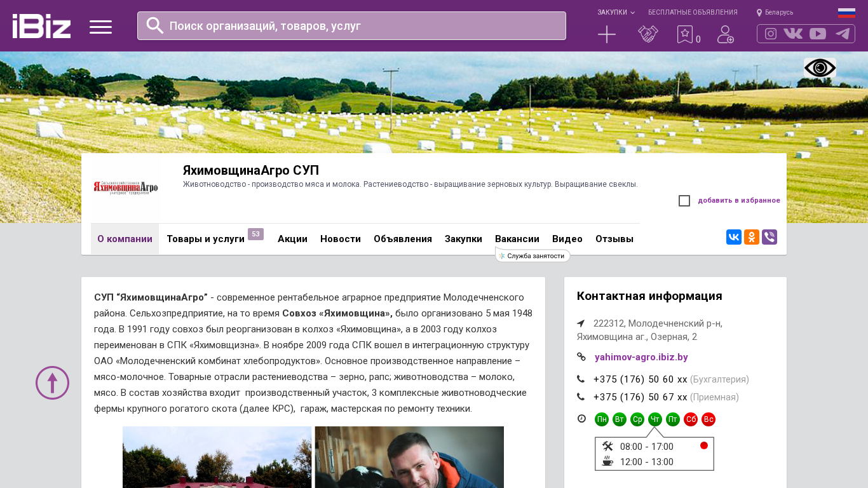868x488 pixels.
Task: Open the handshake partnership icon
Action: pos(648,34)
